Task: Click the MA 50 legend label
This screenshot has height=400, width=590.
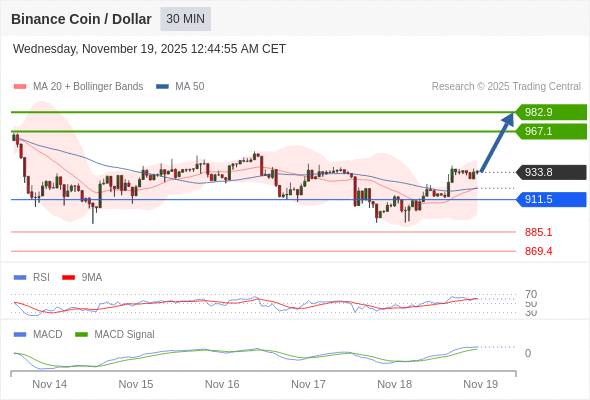Action: coord(190,87)
